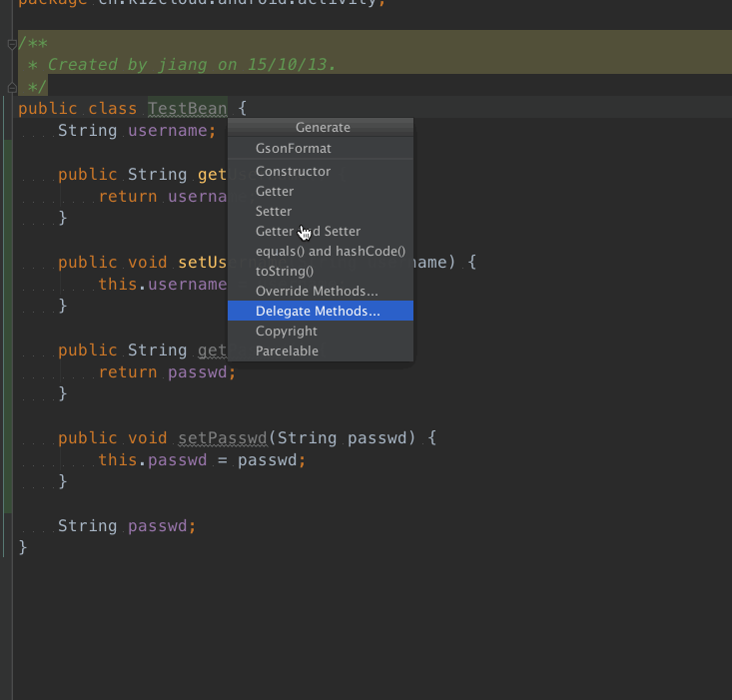This screenshot has width=732, height=700.
Task: Click the username field declaration
Action: [167, 131]
